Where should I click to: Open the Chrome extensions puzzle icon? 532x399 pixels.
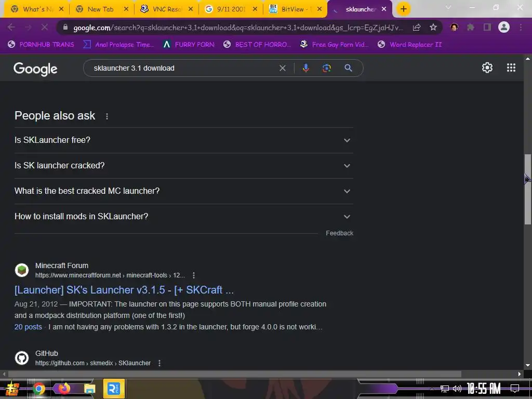point(470,28)
